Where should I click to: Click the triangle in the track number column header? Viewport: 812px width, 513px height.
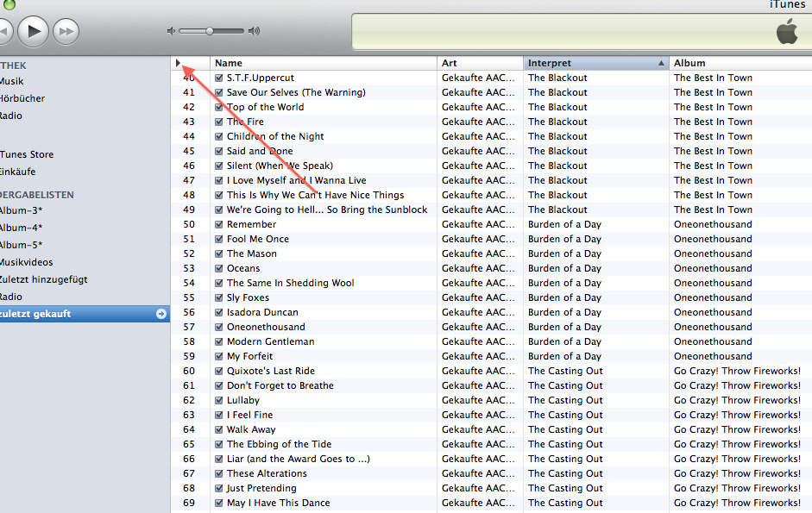click(178, 63)
